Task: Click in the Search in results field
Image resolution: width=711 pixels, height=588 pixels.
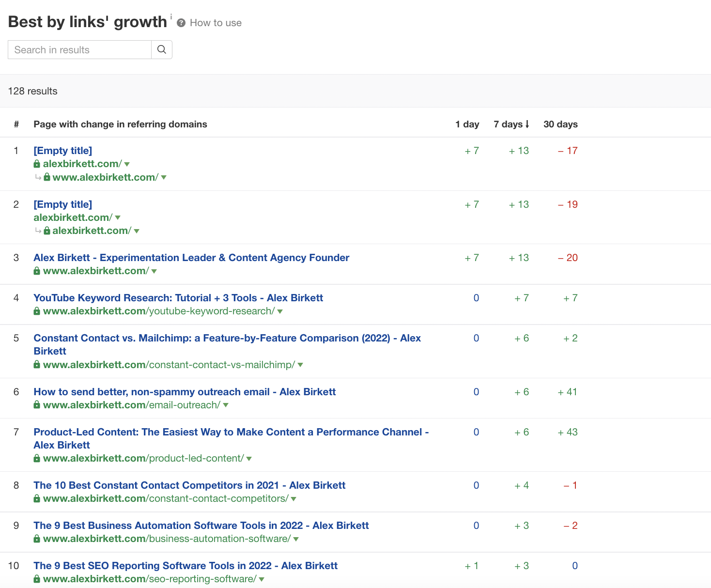Action: point(80,49)
